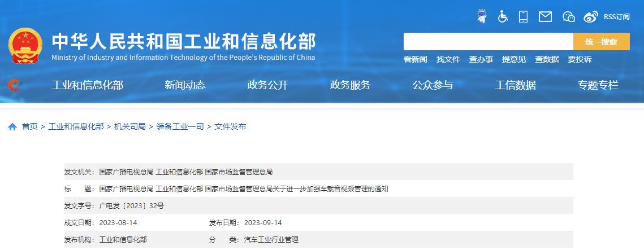Click the 发文字号 field label
644x250 pixels.
click(80, 206)
